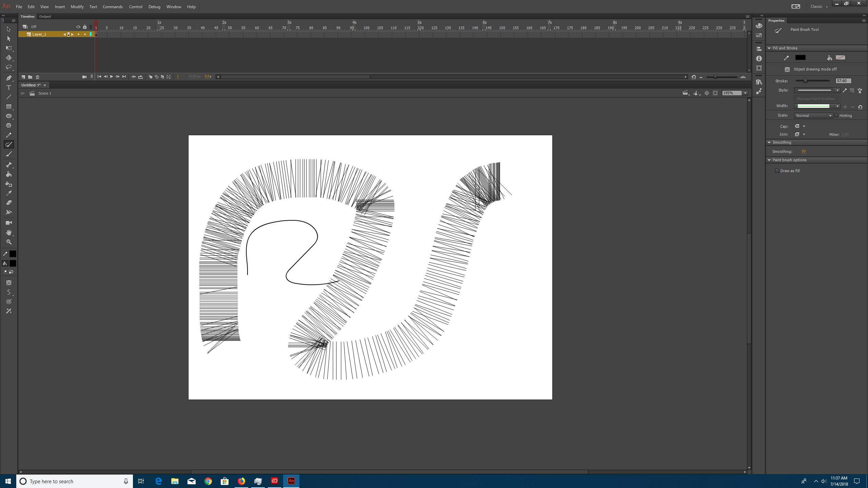Image resolution: width=868 pixels, height=488 pixels.
Task: Click the Windows search box
Action: coord(75,481)
